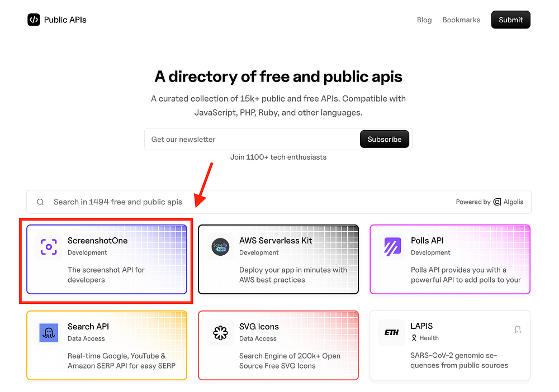This screenshot has height=392, width=559.
Task: Click the Algolia logo icon
Action: tap(497, 202)
